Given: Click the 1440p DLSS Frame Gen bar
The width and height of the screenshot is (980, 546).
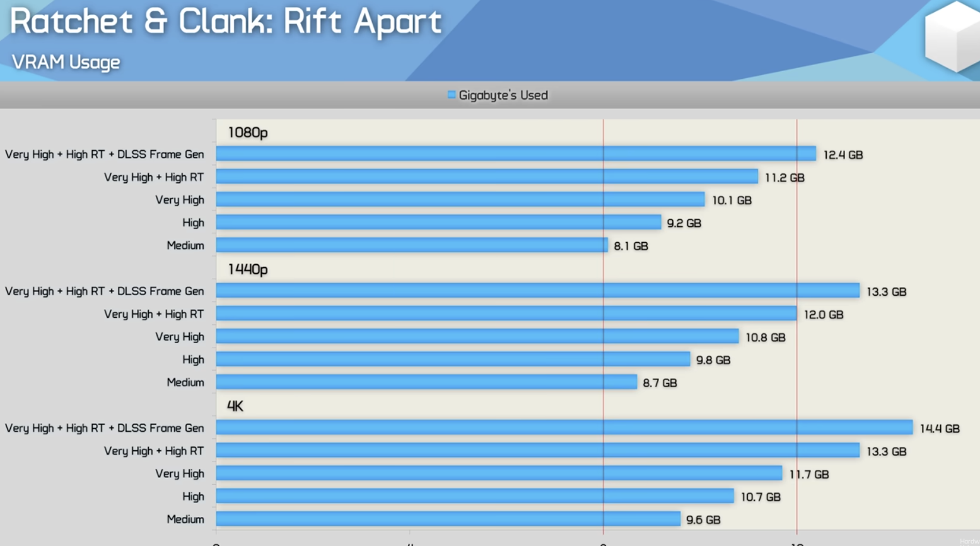Looking at the screenshot, I should pyautogui.click(x=538, y=291).
